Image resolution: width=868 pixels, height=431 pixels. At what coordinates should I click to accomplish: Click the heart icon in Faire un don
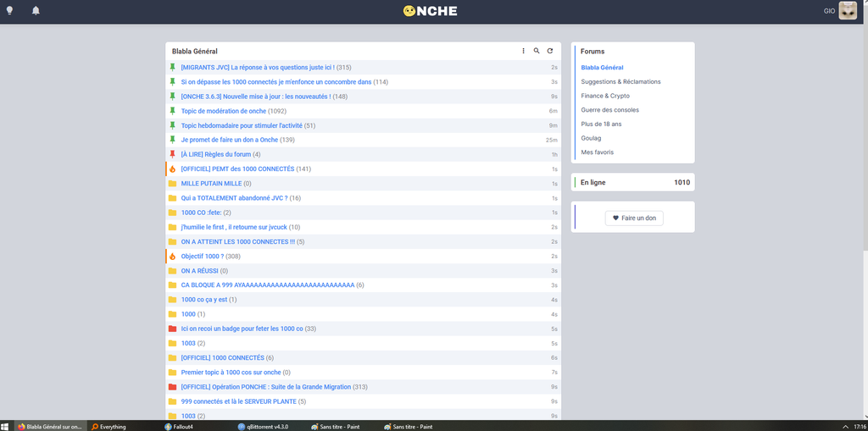[x=615, y=218]
